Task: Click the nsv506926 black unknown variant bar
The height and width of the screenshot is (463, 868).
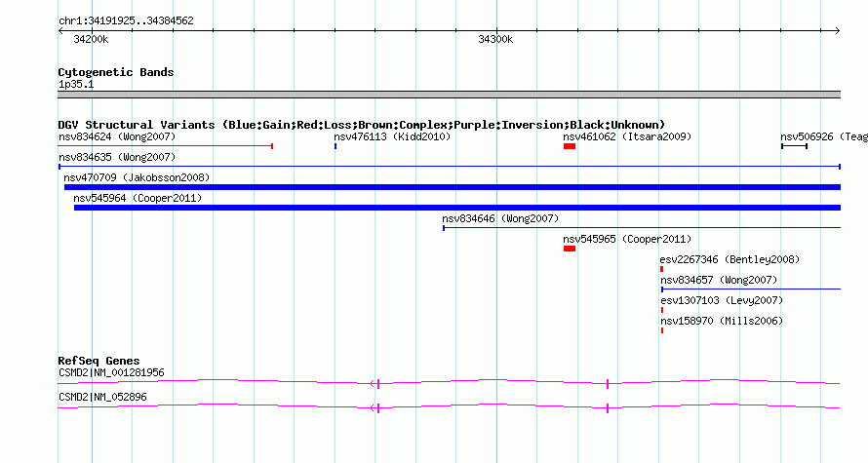Action: point(795,146)
